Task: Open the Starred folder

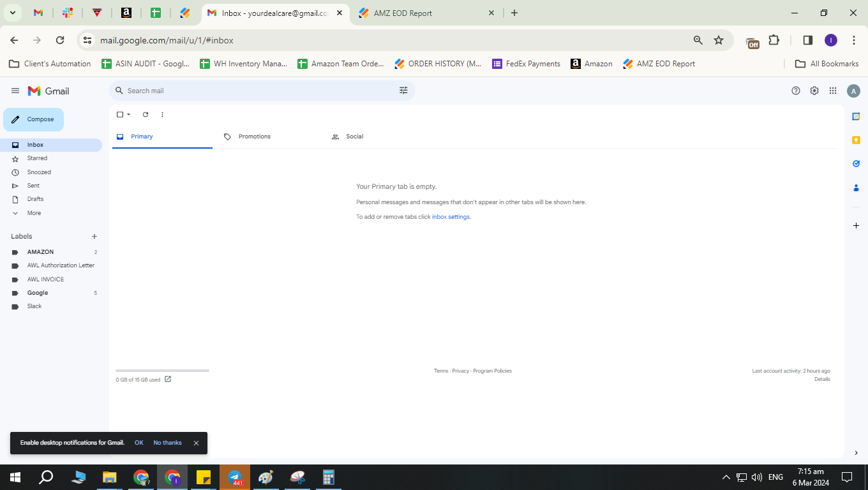Action: 51,158
